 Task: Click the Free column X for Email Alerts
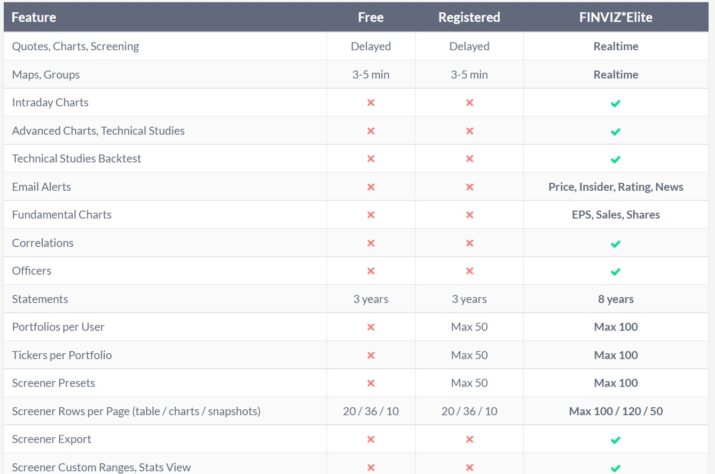pos(371,187)
